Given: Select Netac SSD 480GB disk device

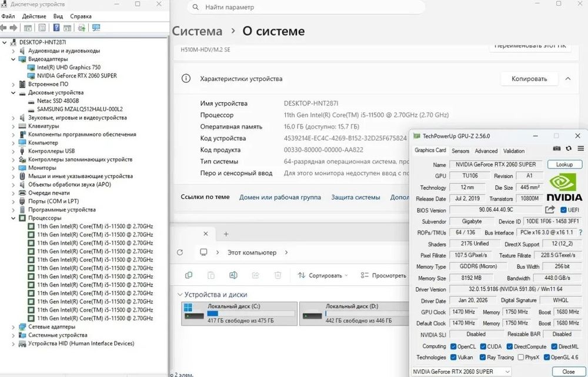Looking at the screenshot, I should (58, 101).
